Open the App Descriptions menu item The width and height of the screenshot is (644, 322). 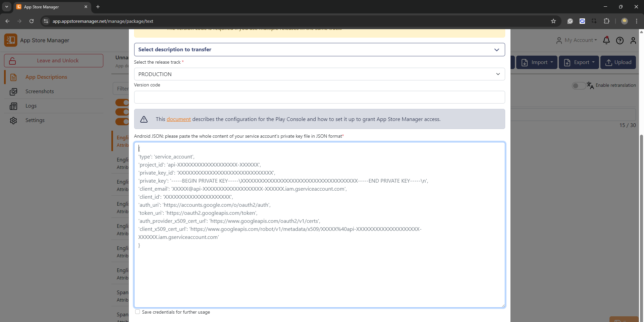tap(46, 77)
